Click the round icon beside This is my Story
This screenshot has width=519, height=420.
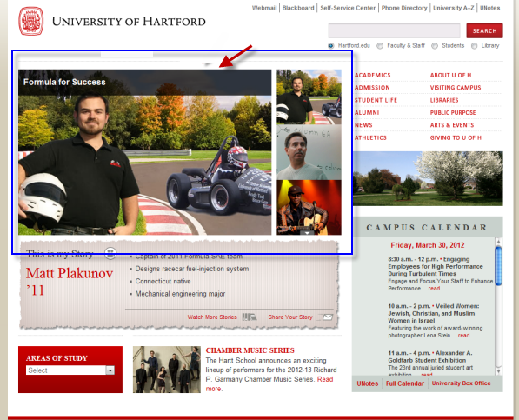point(110,253)
